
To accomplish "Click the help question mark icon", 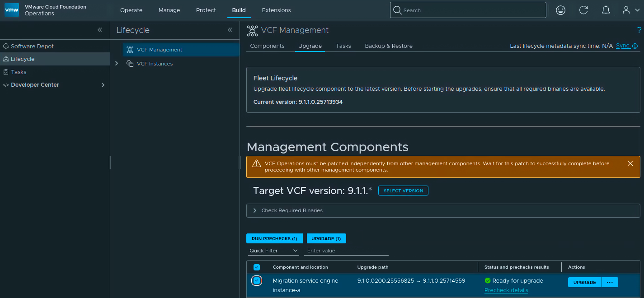I will tap(639, 30).
